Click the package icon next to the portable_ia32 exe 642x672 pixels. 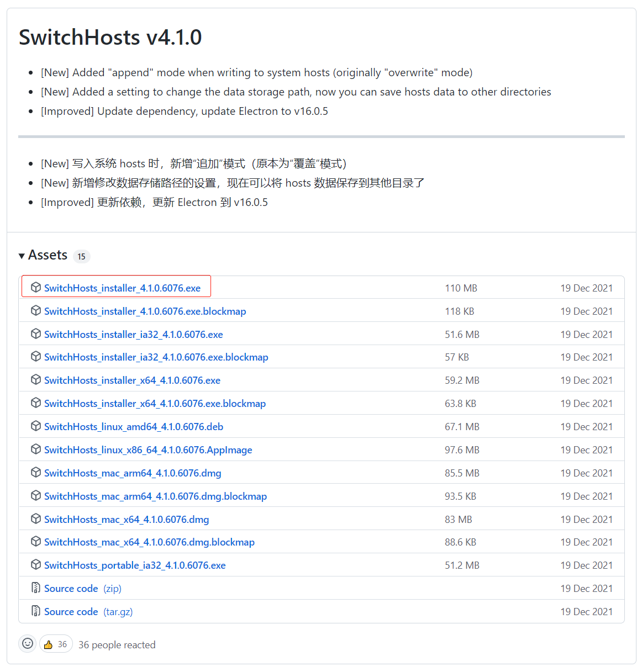36,564
